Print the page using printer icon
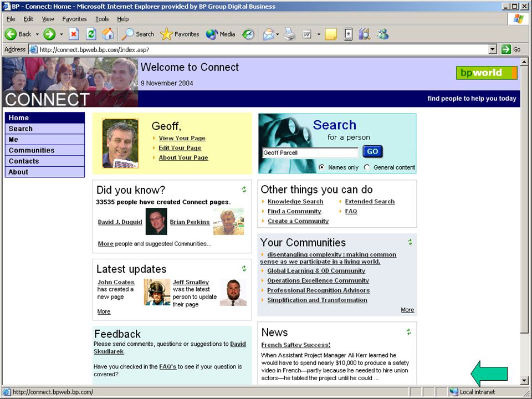The width and height of the screenshot is (532, 399). pos(289,34)
